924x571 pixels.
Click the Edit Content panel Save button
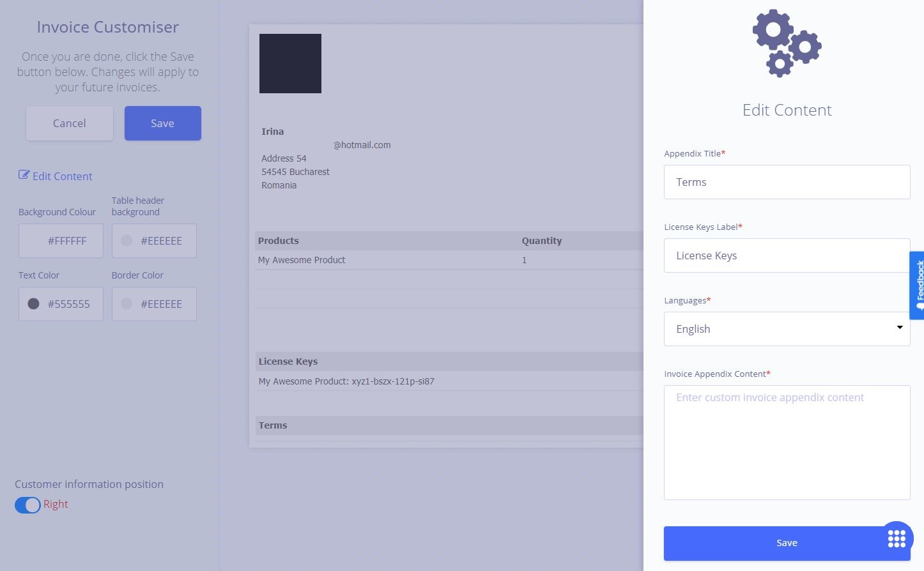[787, 543]
